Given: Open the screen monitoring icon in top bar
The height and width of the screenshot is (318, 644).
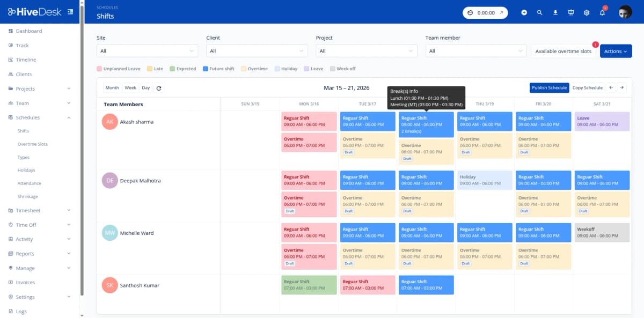Looking at the screenshot, I should (x=570, y=12).
